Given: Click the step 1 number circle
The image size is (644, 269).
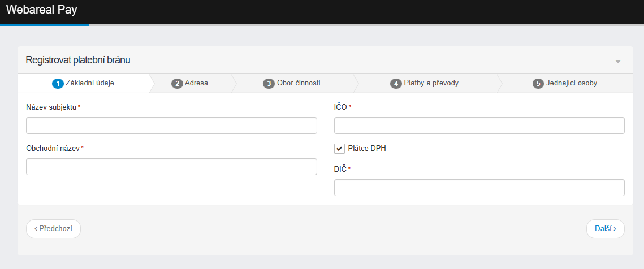Looking at the screenshot, I should coord(57,84).
